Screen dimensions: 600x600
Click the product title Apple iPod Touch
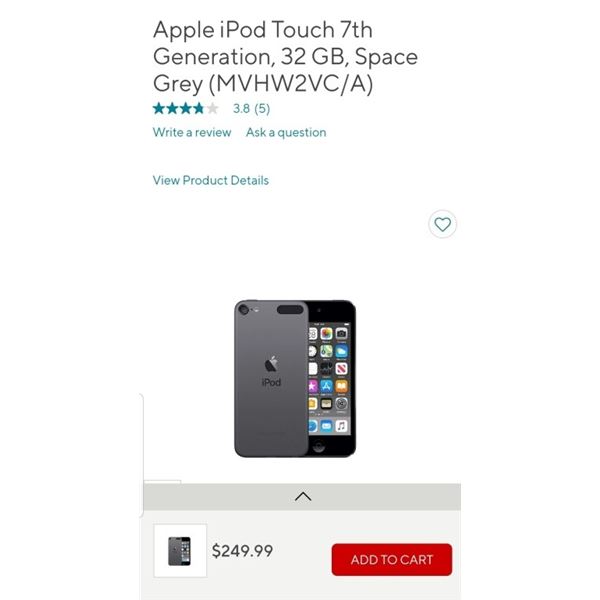tap(285, 57)
